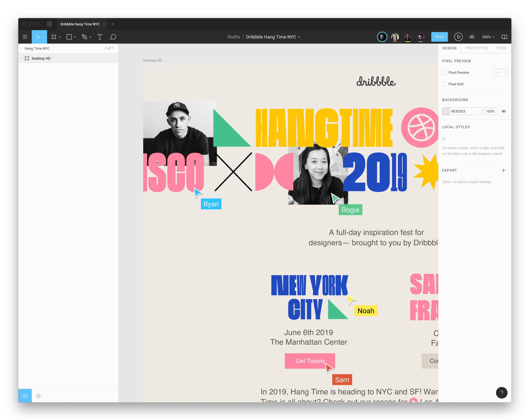
Task: Select the Pen tool
Action: [84, 37]
